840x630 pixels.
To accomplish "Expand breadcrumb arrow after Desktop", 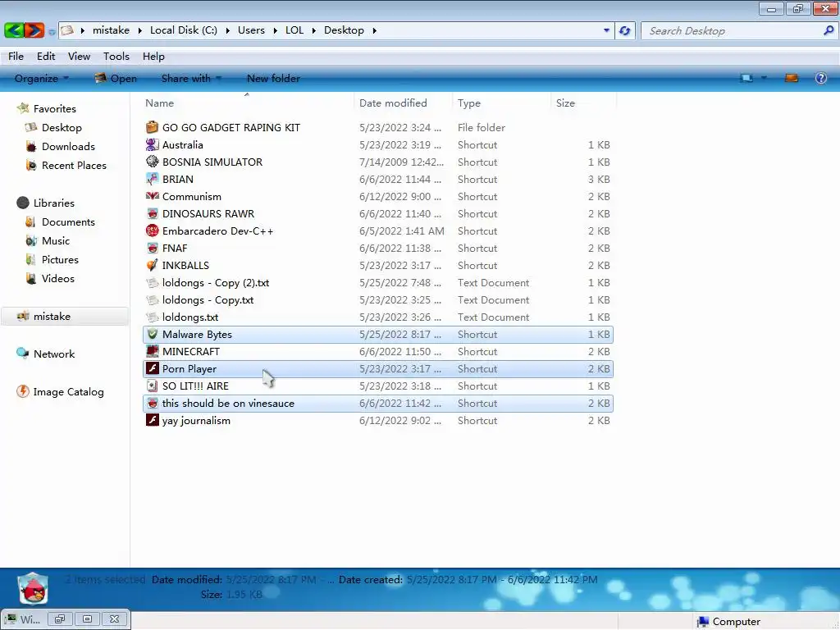I will [x=374, y=30].
